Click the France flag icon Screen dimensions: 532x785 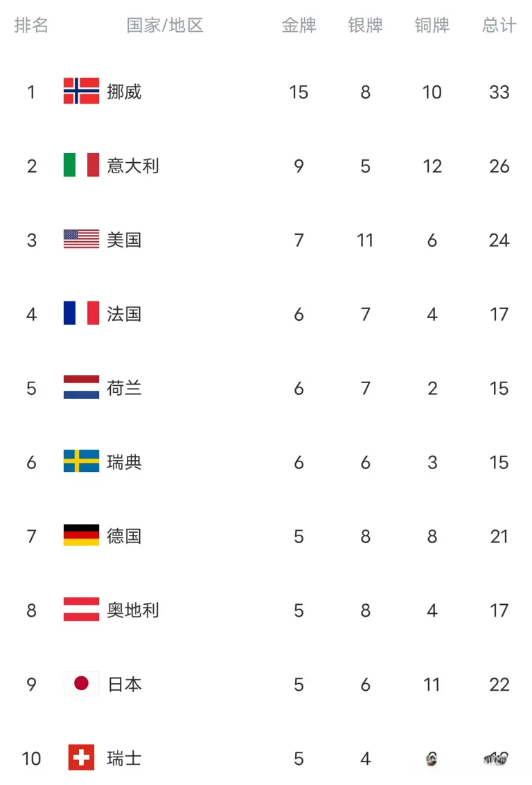(x=81, y=313)
